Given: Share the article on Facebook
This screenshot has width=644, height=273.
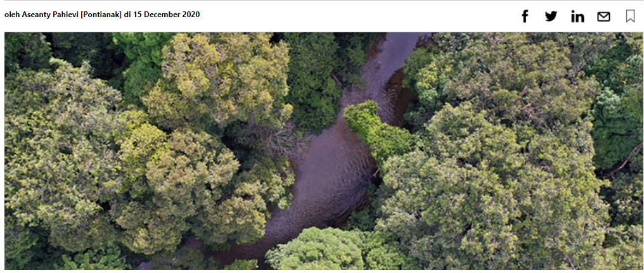Looking at the screenshot, I should click(x=524, y=16).
